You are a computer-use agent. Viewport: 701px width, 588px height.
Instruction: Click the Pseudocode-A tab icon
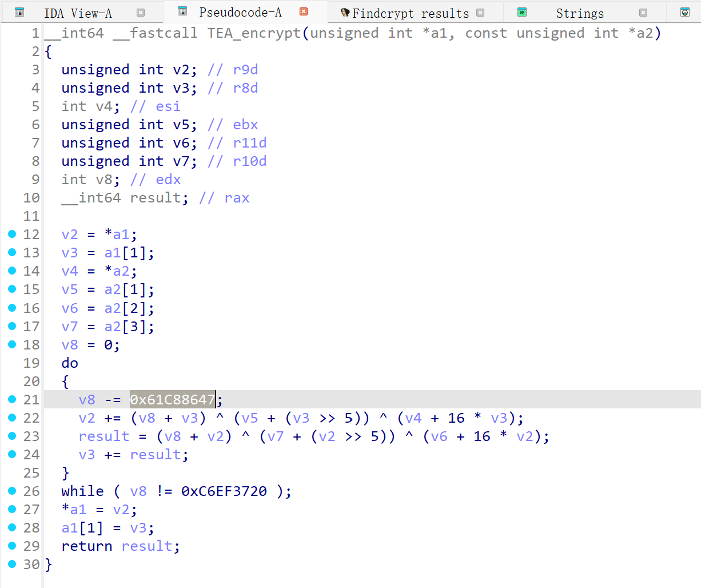click(x=182, y=11)
